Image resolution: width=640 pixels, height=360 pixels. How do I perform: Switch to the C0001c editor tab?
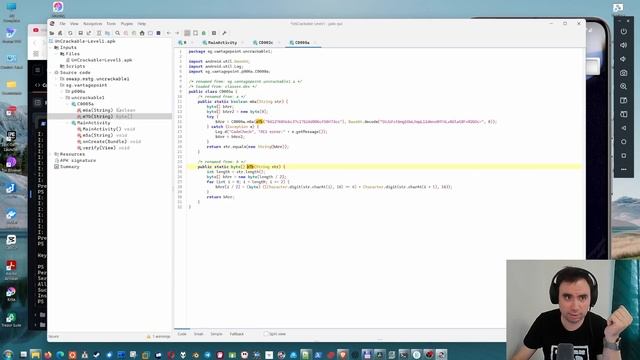tap(265, 42)
